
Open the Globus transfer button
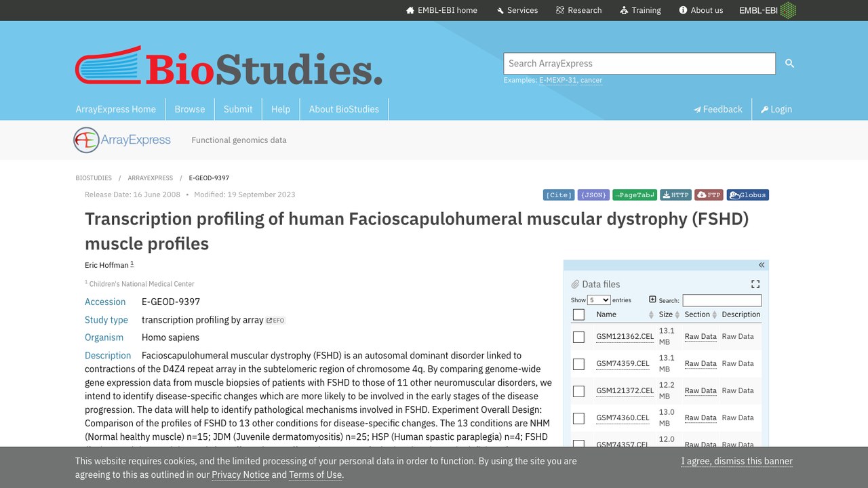click(x=748, y=195)
